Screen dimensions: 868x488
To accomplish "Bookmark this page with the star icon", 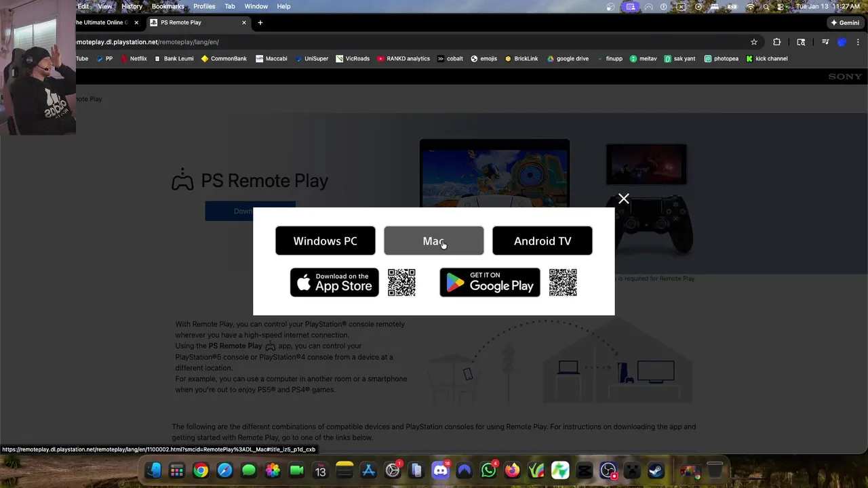I will (754, 42).
